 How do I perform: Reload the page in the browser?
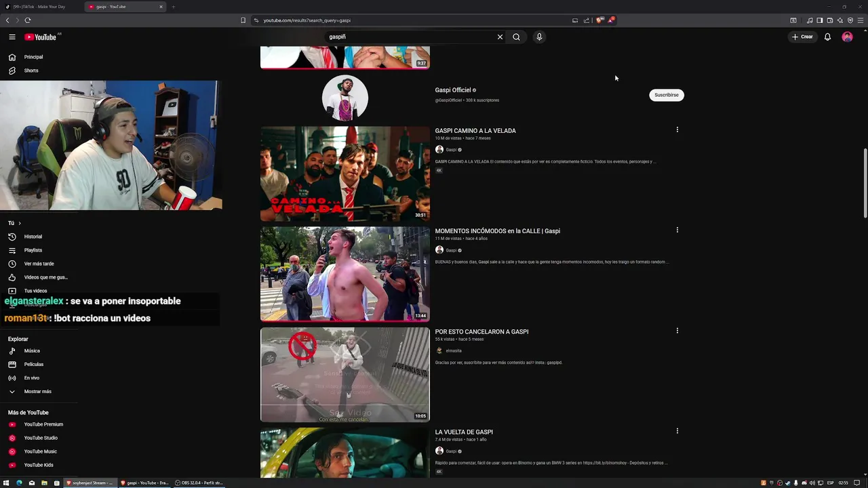point(28,20)
